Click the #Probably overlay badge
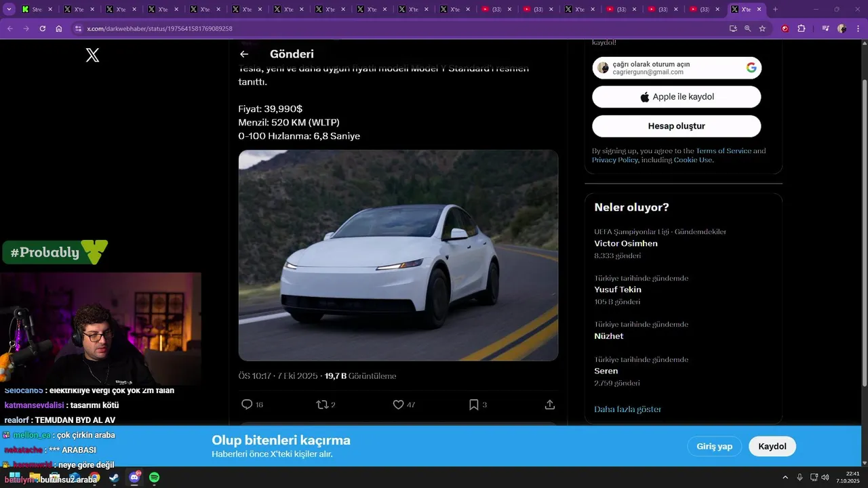 [55, 252]
